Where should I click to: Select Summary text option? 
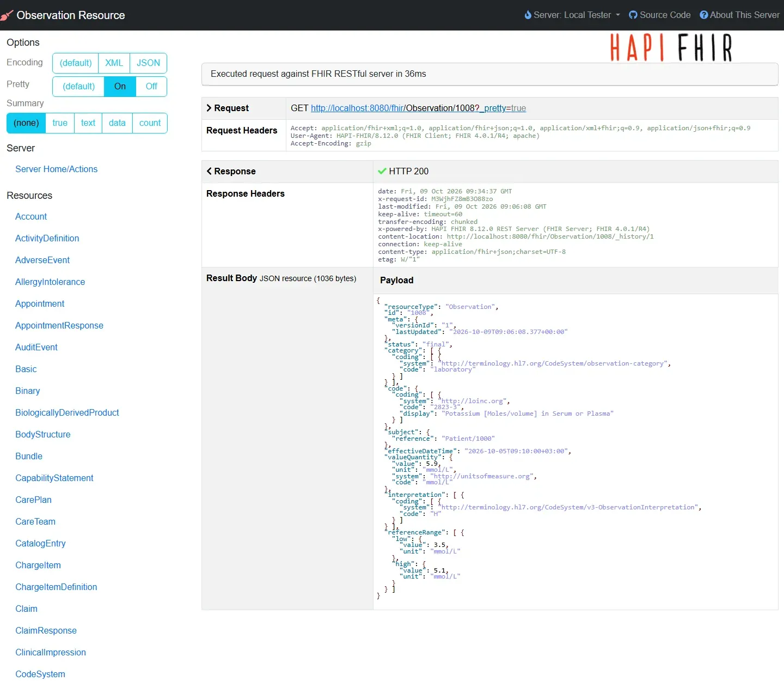pos(88,123)
